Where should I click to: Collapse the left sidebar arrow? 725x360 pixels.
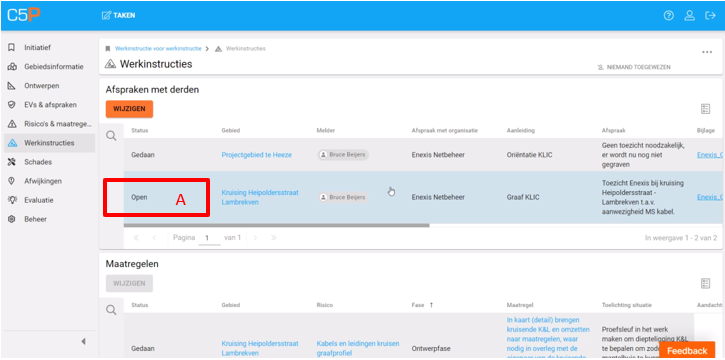pyautogui.click(x=83, y=342)
